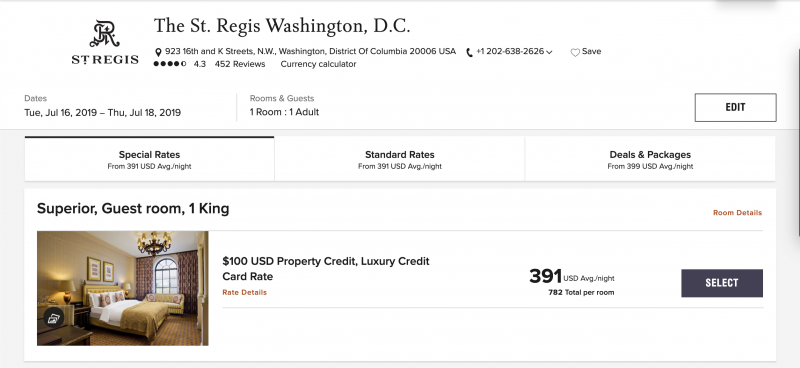The width and height of the screenshot is (800, 368).
Task: Open the 452 Reviews link
Action: (x=240, y=64)
